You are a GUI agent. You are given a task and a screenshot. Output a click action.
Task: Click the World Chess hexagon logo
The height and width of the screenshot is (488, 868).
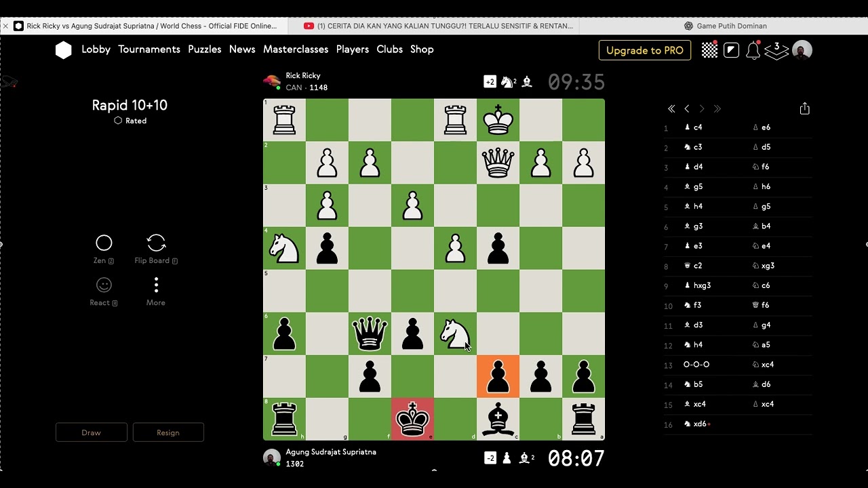point(63,50)
